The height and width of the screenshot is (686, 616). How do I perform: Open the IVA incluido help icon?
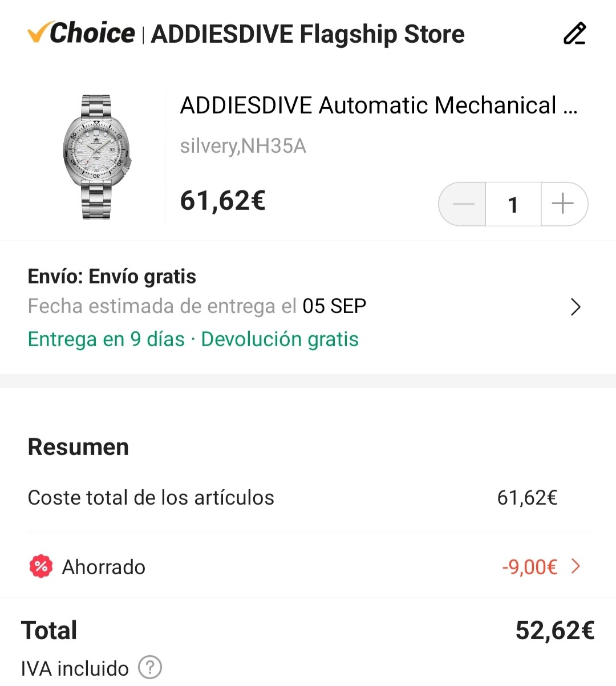coord(150,667)
